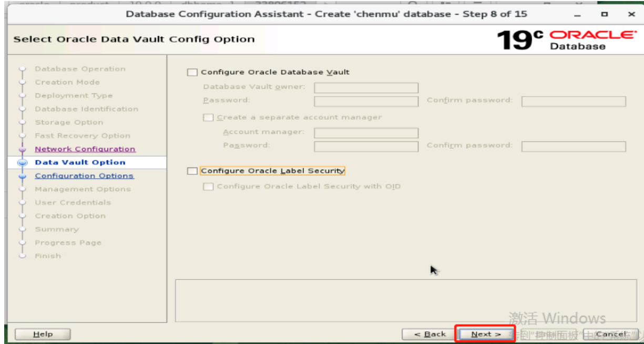This screenshot has height=344, width=644.
Task: Click the empty message text area
Action: pos(406,300)
